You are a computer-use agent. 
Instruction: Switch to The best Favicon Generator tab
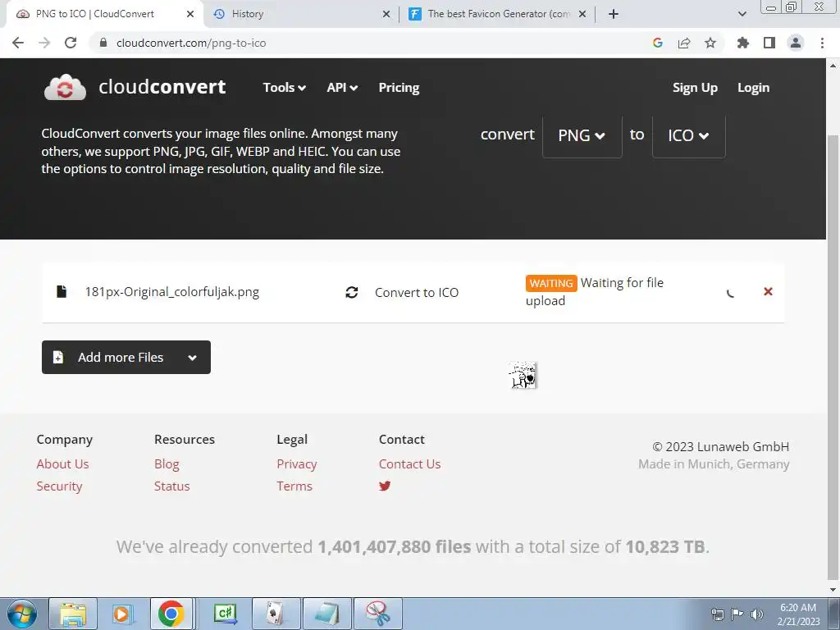click(x=498, y=14)
